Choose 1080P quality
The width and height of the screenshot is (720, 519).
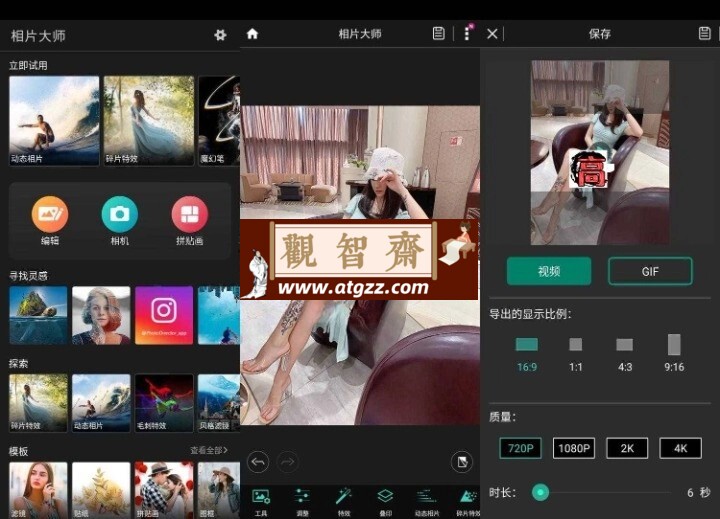574,448
